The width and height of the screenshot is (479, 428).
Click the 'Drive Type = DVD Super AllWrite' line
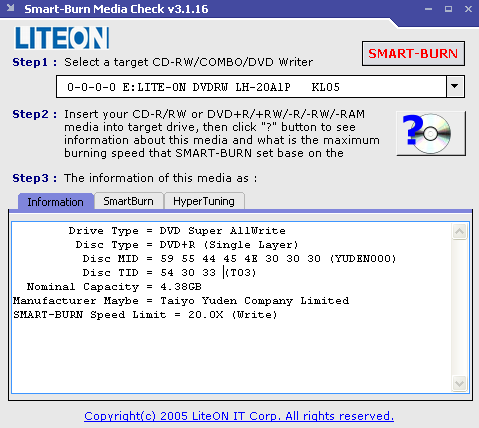[x=177, y=231]
